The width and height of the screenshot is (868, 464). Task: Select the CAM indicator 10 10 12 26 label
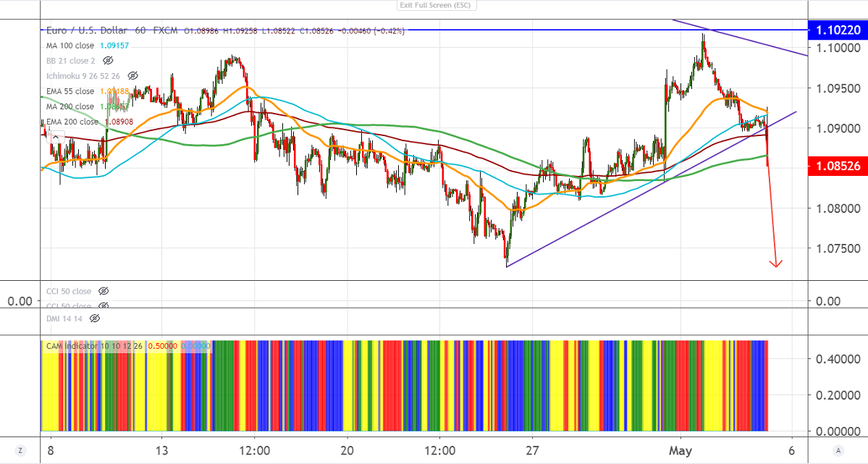[94, 345]
